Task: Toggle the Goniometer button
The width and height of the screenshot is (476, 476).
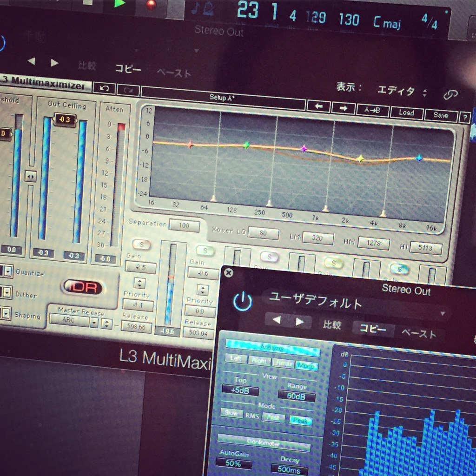Action: pos(263,443)
